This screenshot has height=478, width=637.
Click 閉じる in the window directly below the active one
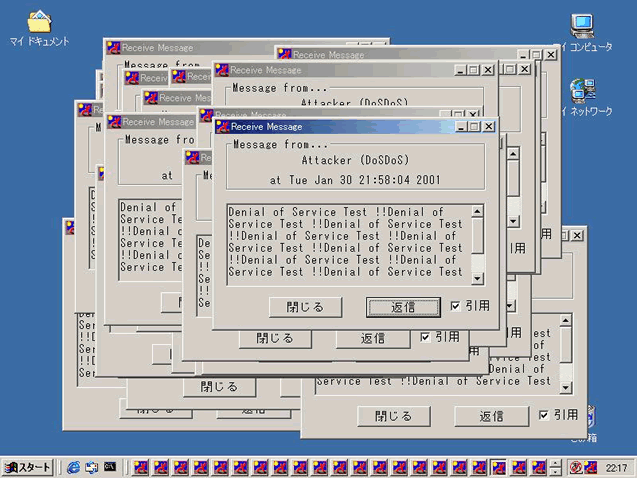(275, 338)
